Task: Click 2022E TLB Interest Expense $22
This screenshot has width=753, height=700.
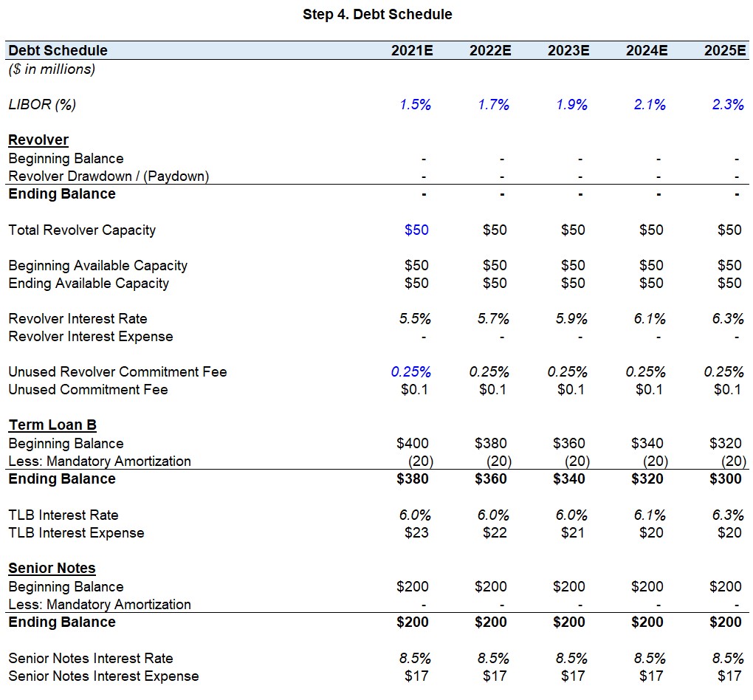Action: click(495, 532)
